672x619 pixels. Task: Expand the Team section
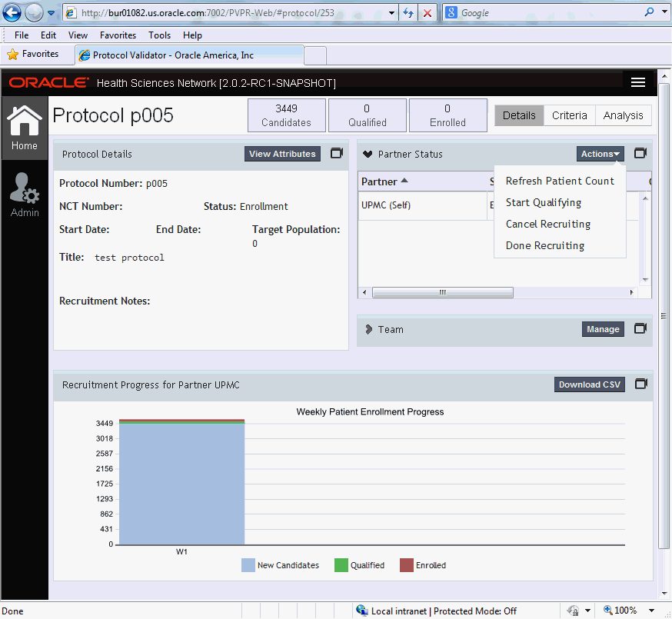coord(368,329)
